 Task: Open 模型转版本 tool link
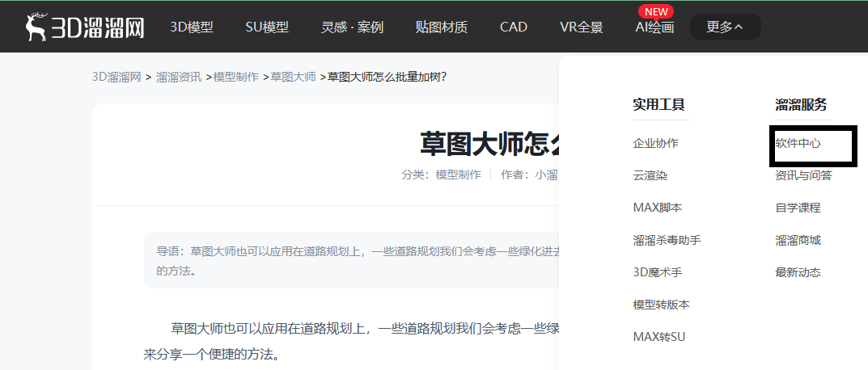[x=661, y=305]
